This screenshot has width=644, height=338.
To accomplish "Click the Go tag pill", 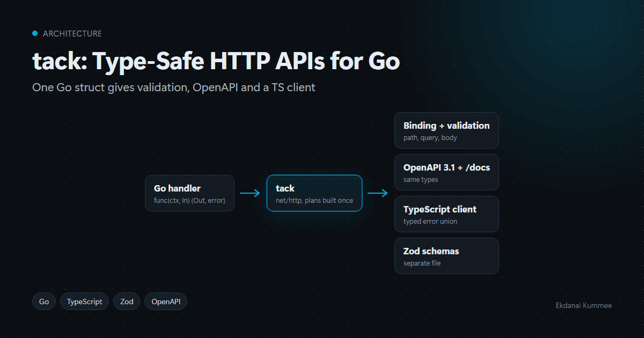I will pos(44,302).
